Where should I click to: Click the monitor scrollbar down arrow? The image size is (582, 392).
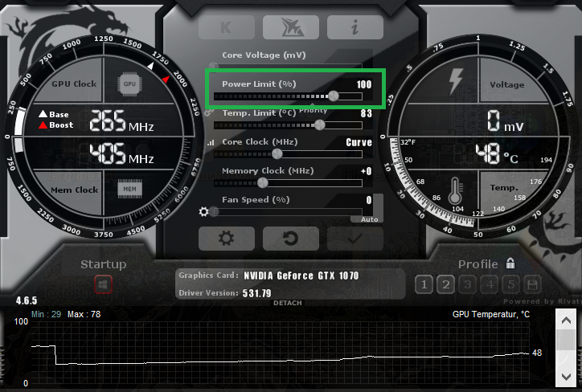[x=566, y=377]
